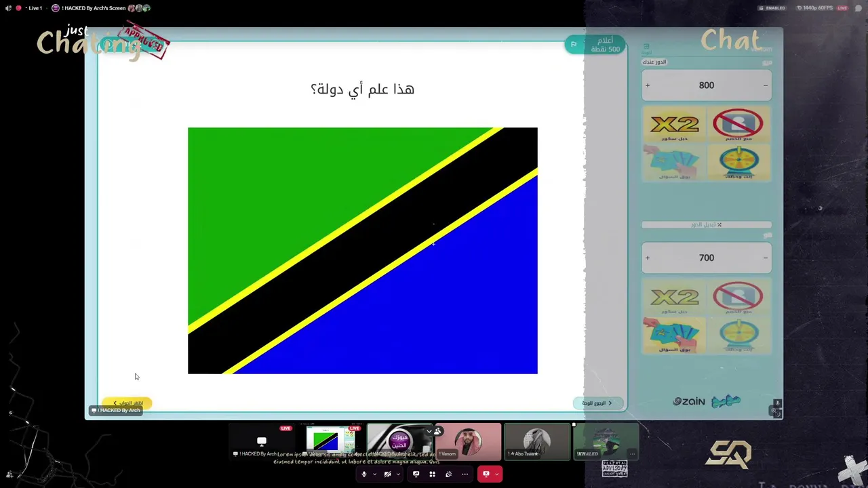The height and width of the screenshot is (488, 868).
Task: Click the switch turn bar
Action: tap(706, 224)
